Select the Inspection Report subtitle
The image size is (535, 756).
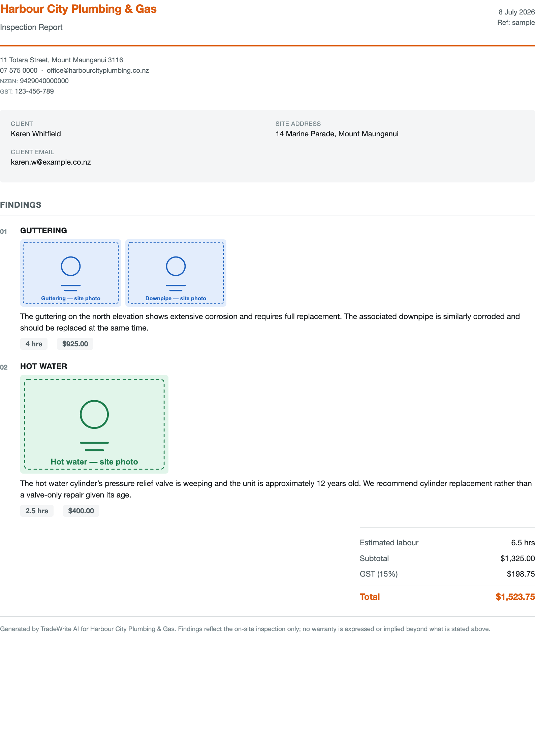[31, 27]
